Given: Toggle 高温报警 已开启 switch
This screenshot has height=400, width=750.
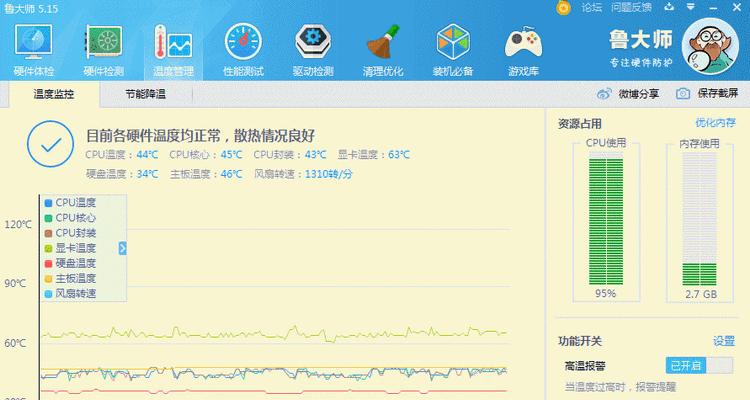Looking at the screenshot, I should tap(699, 366).
